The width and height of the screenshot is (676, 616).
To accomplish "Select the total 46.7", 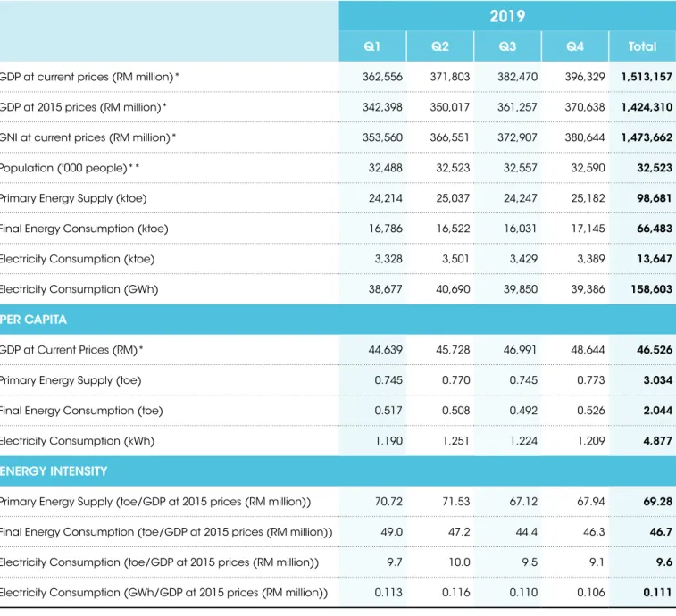I will [x=661, y=532].
